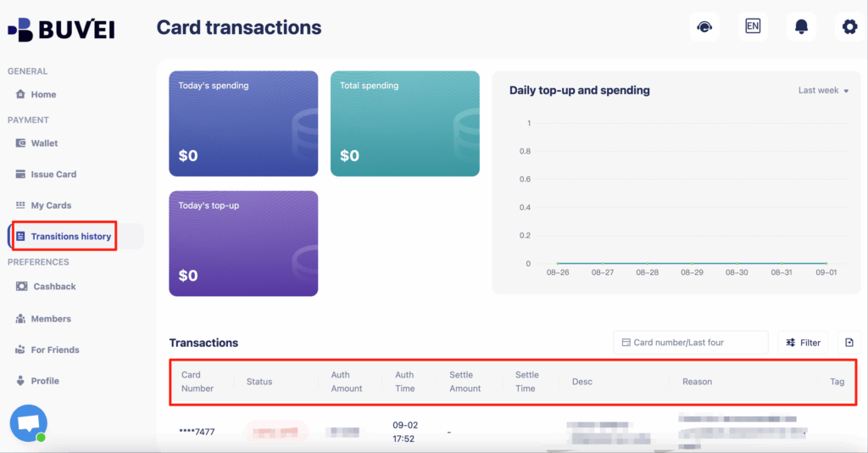The height and width of the screenshot is (453, 868).
Task: Click the Filter button
Action: pyautogui.click(x=804, y=343)
